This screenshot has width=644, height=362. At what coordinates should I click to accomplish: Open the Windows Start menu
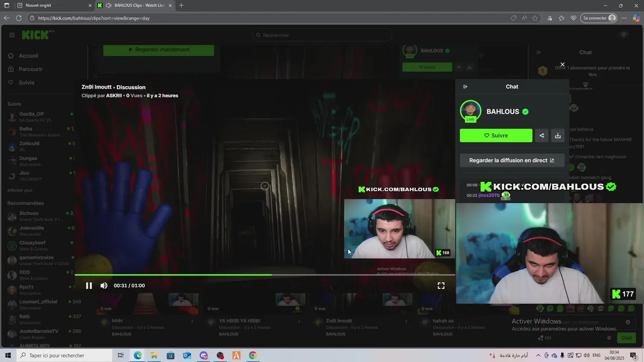[8, 355]
